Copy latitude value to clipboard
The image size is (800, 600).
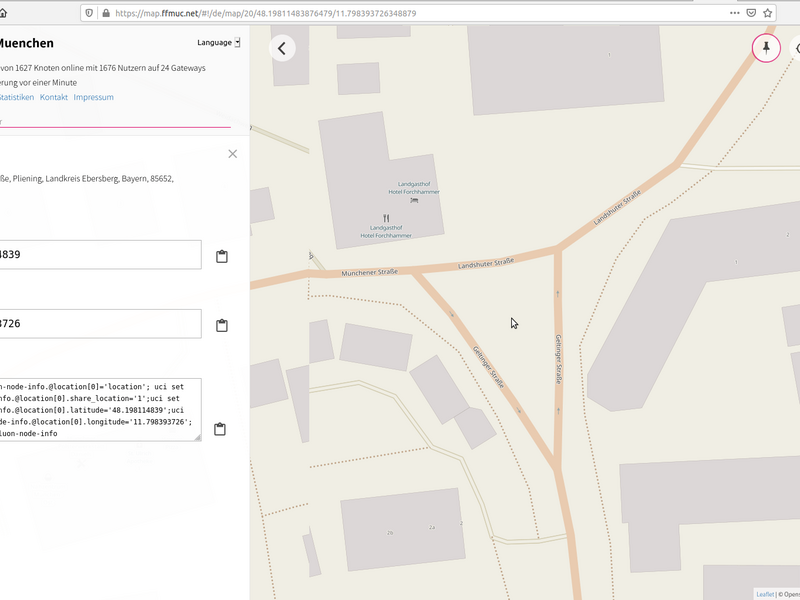[x=221, y=256]
